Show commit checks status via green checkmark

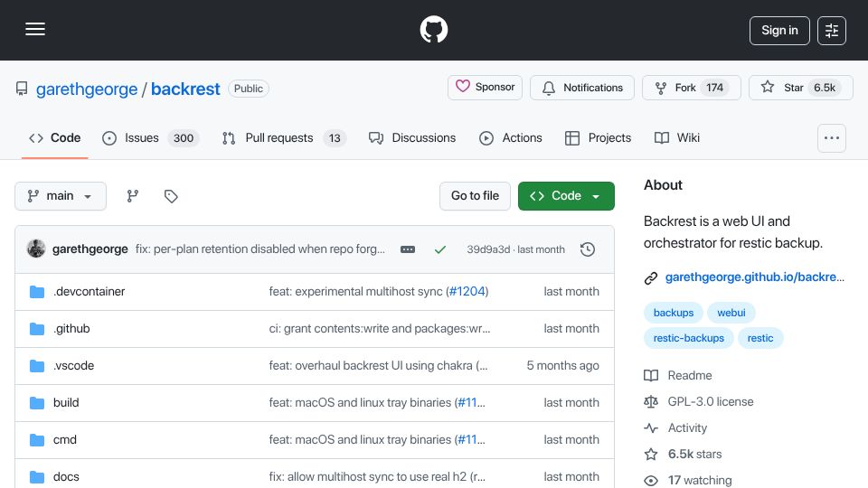pos(440,249)
